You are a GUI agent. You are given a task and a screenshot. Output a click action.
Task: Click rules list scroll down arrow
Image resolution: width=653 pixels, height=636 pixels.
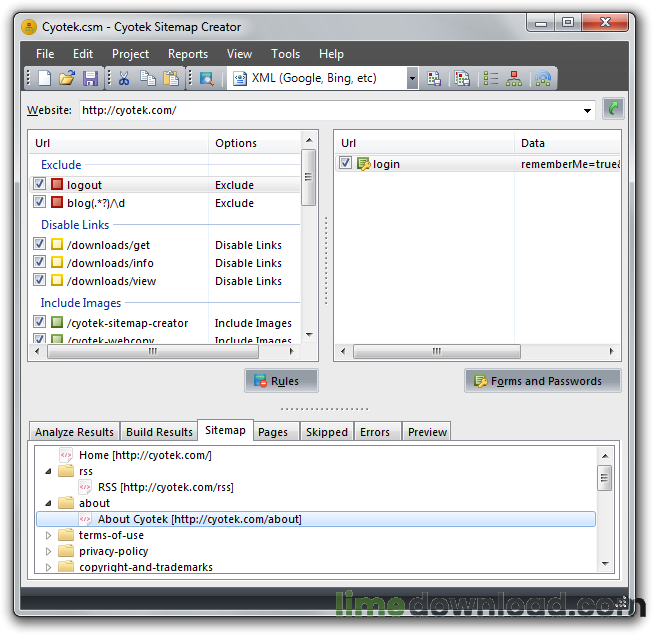point(309,334)
